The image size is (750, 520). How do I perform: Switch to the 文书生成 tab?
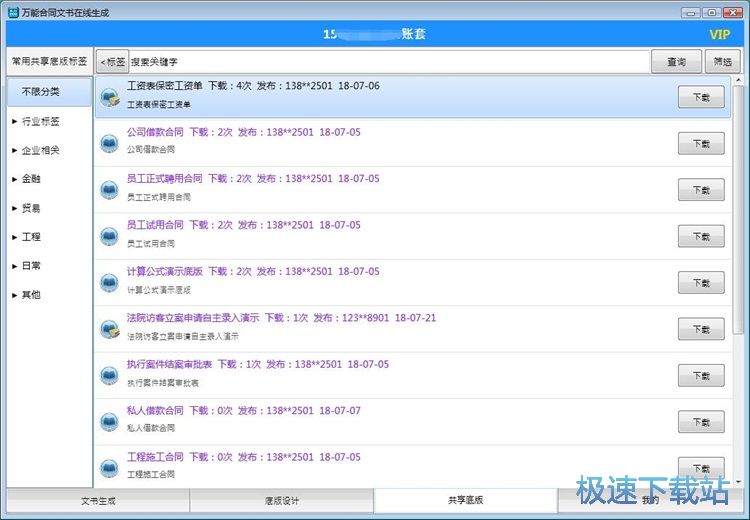point(98,499)
